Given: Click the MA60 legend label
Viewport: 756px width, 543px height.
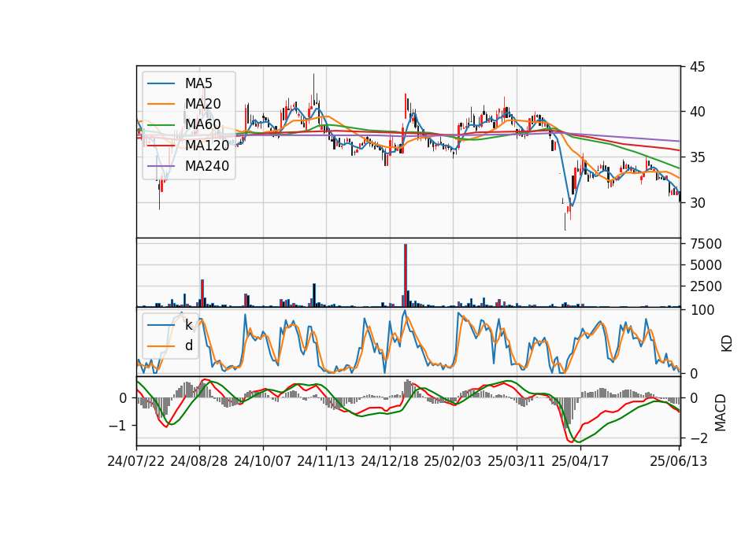Looking at the screenshot, I should 202,124.
